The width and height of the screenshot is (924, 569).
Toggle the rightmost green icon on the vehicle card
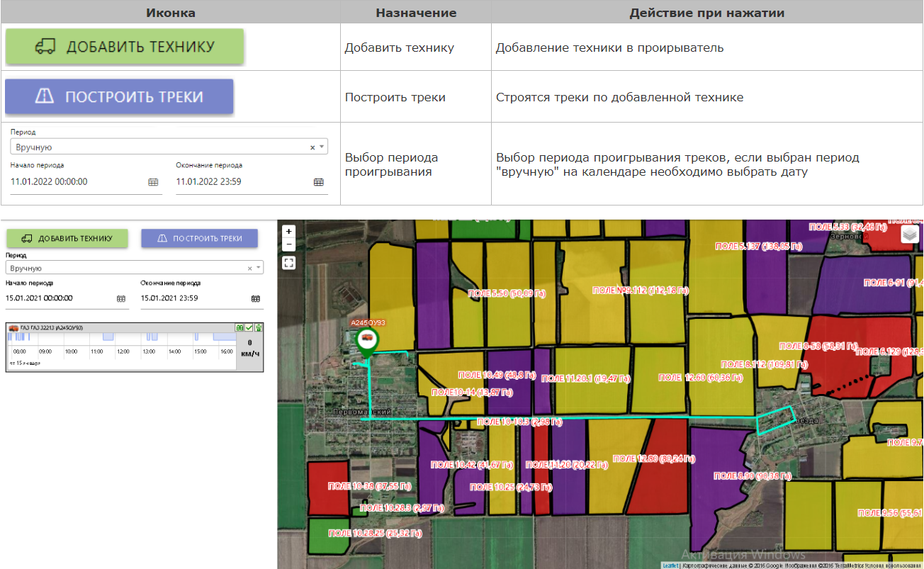coord(259,327)
